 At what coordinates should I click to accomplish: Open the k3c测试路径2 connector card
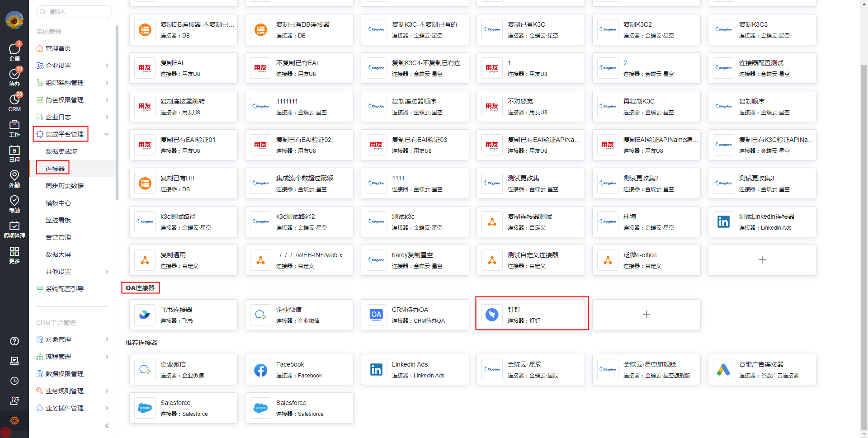point(299,221)
